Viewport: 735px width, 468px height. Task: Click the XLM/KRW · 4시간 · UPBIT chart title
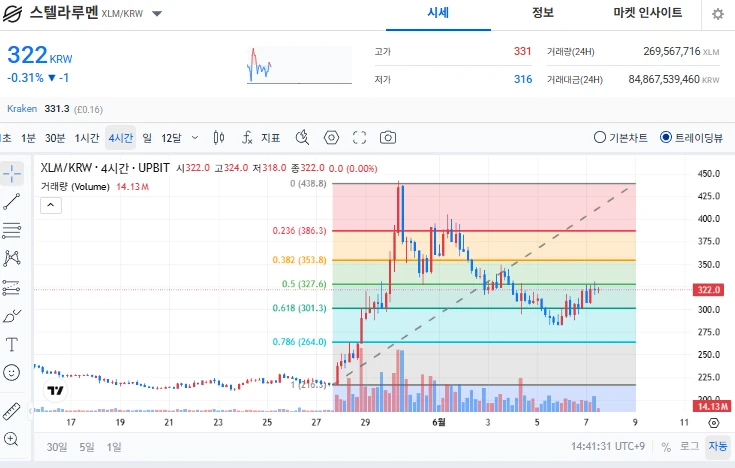point(105,168)
